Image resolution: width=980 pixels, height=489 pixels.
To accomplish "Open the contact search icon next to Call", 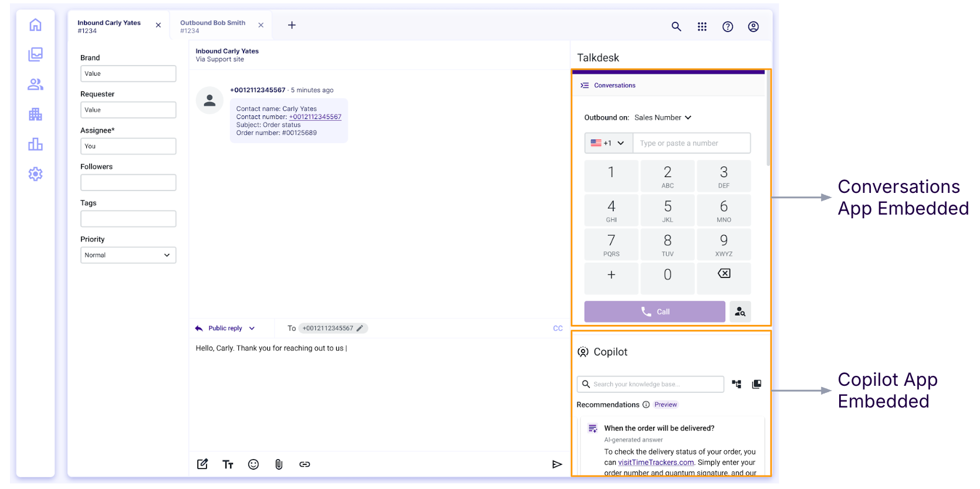I will point(741,312).
